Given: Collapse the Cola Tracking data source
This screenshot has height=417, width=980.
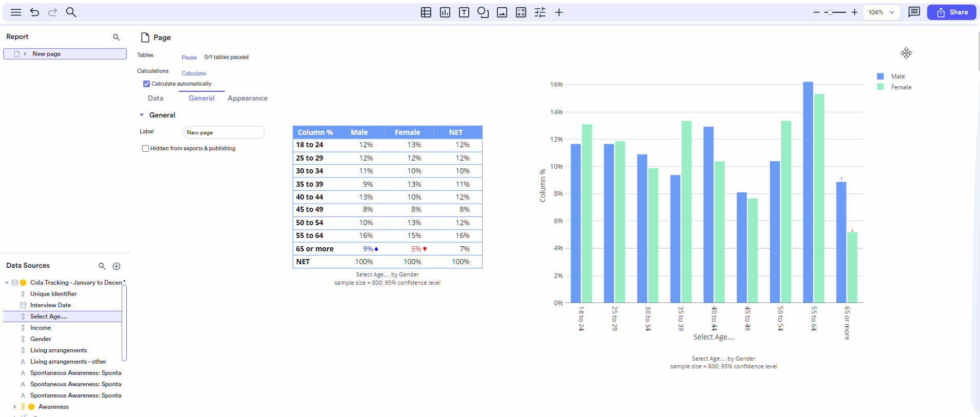Looking at the screenshot, I should click(x=7, y=283).
